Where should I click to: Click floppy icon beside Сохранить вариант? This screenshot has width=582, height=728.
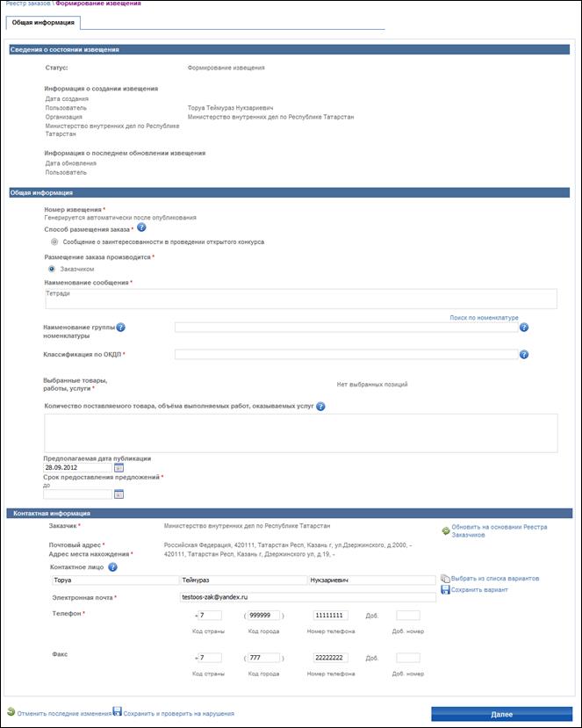(x=445, y=589)
